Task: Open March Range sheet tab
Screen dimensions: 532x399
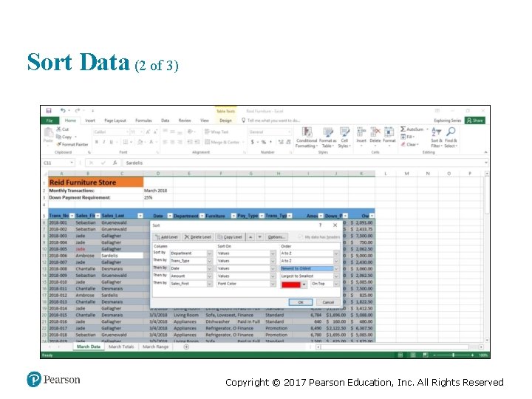Action: (x=155, y=347)
